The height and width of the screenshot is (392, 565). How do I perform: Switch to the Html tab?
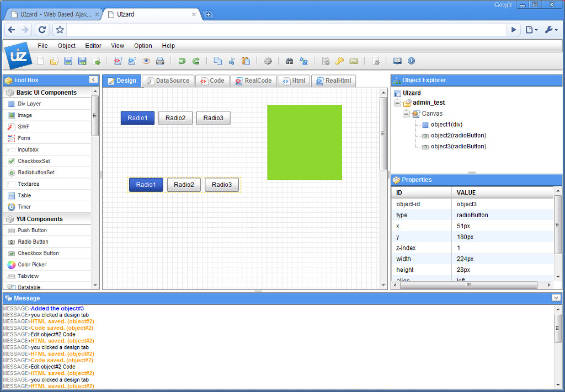[294, 81]
